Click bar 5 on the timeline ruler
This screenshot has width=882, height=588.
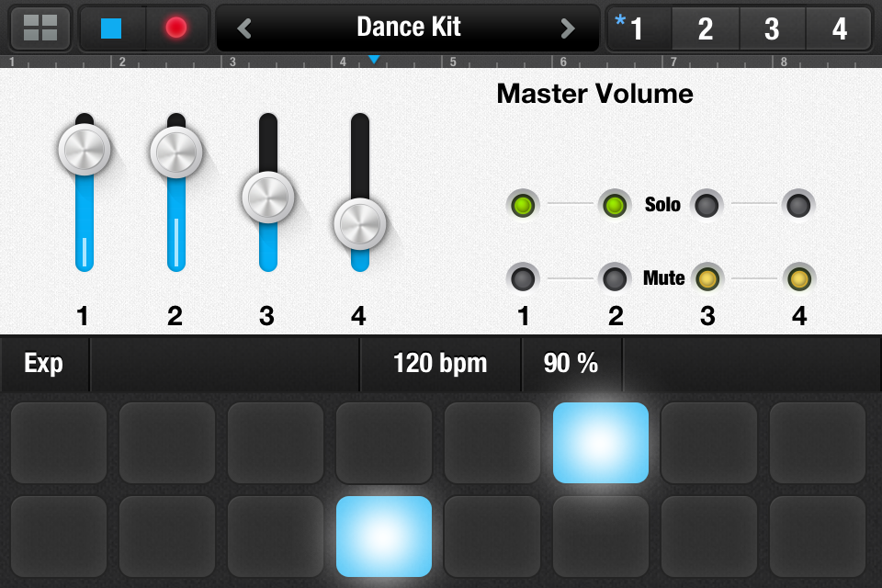coord(453,62)
